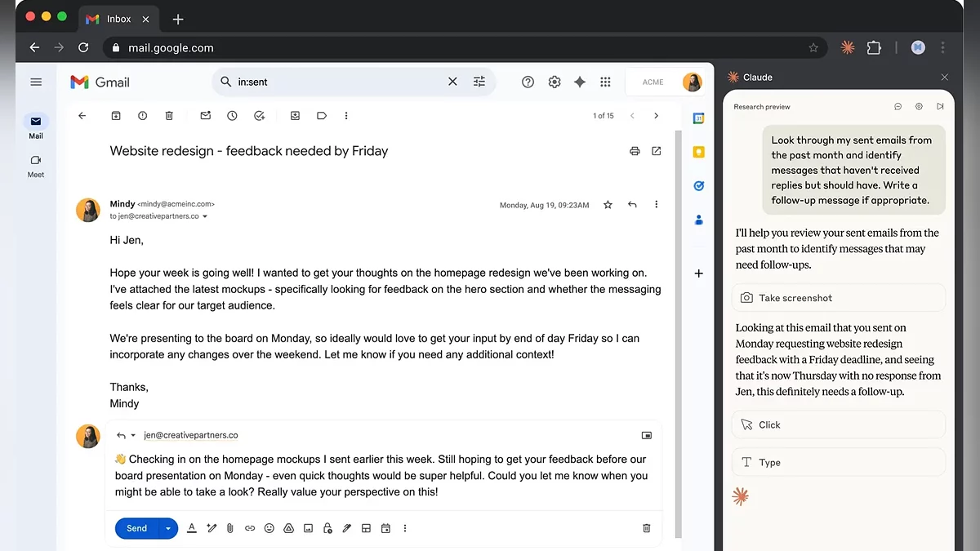Switch to Meet in the sidebar
Screen dimensions: 980x551
point(36,166)
